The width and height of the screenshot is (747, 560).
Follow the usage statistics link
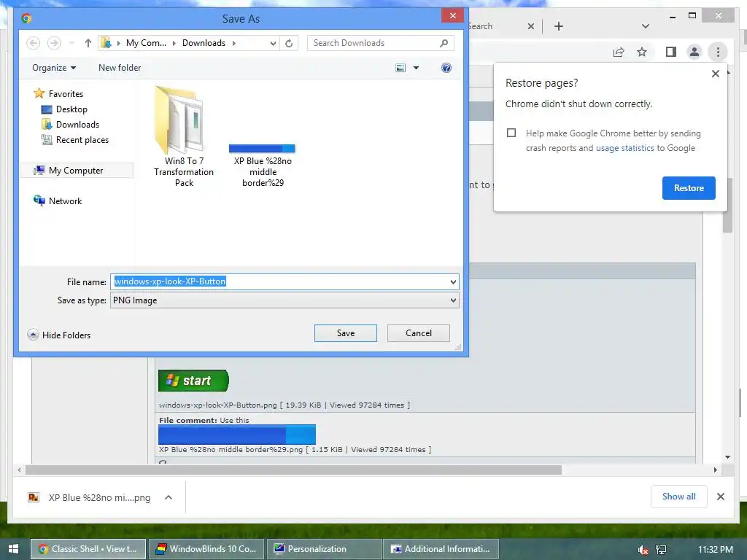click(624, 148)
